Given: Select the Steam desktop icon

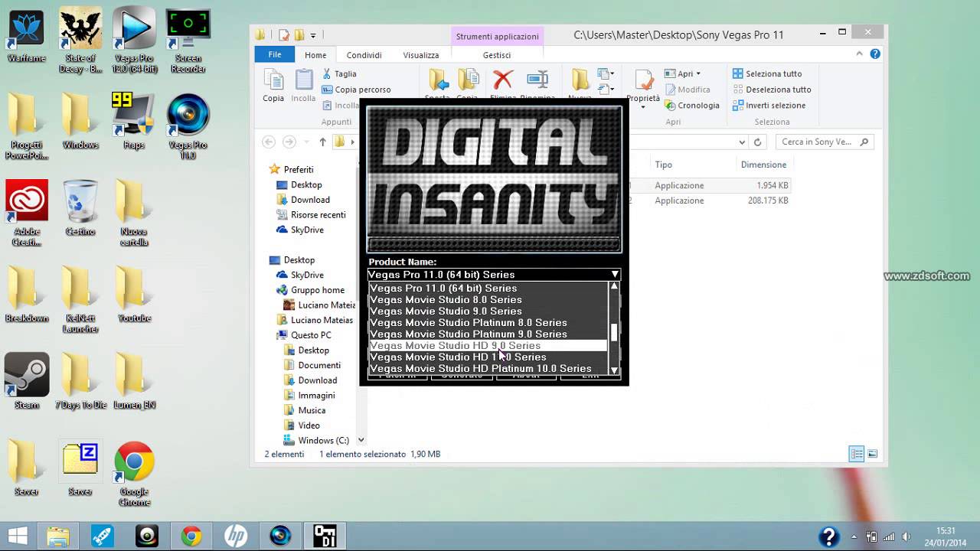Looking at the screenshot, I should [27, 380].
